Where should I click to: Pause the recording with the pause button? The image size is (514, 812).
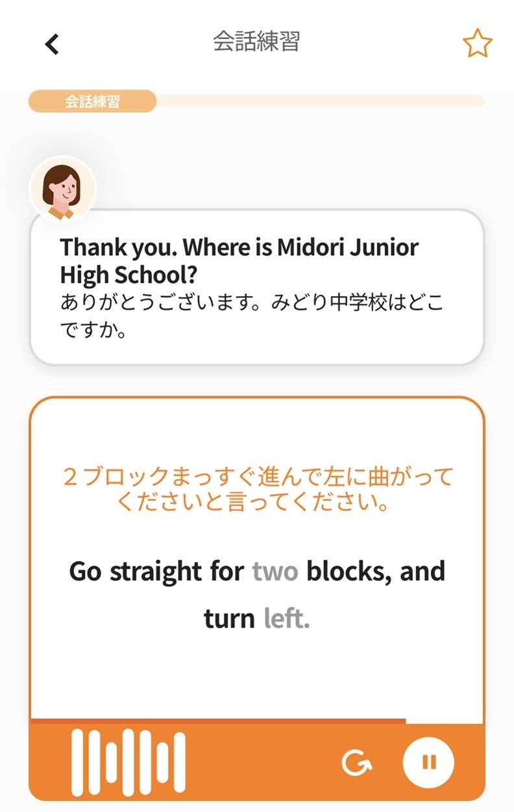point(428,762)
